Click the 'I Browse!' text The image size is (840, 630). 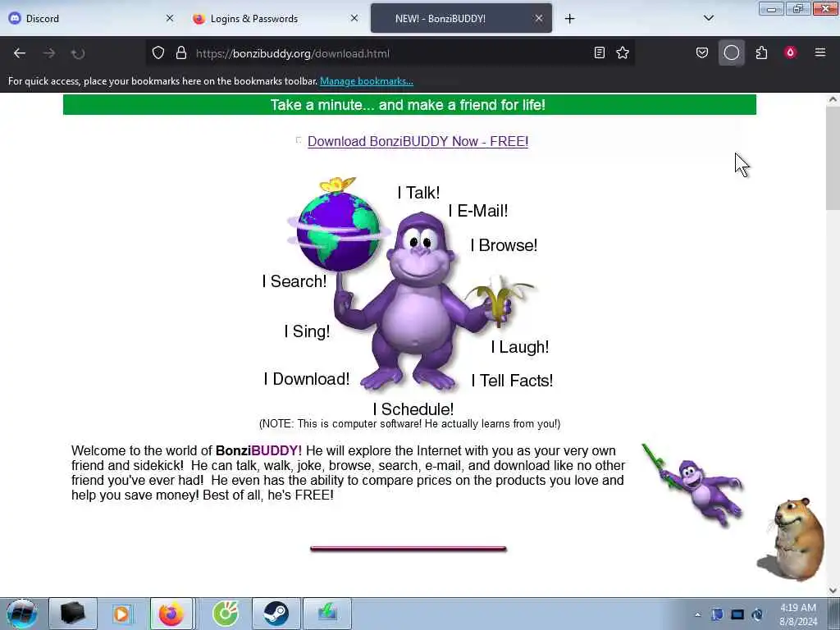click(504, 245)
